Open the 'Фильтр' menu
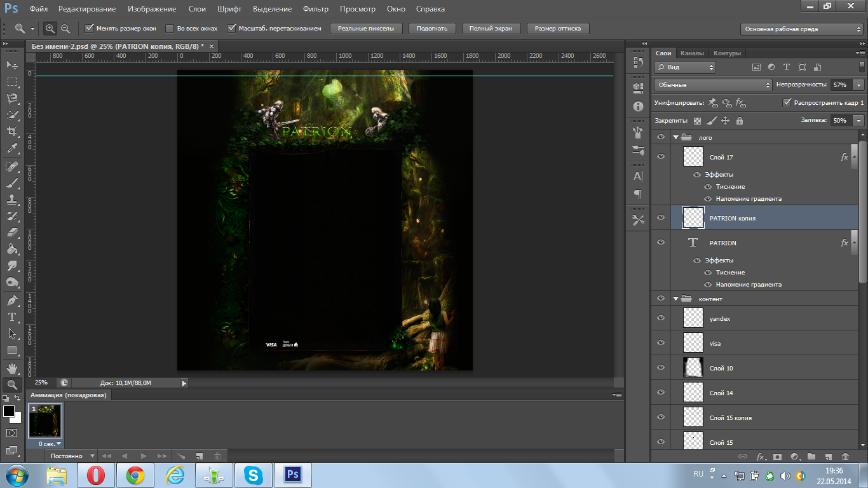Image resolution: width=868 pixels, height=488 pixels. click(316, 9)
